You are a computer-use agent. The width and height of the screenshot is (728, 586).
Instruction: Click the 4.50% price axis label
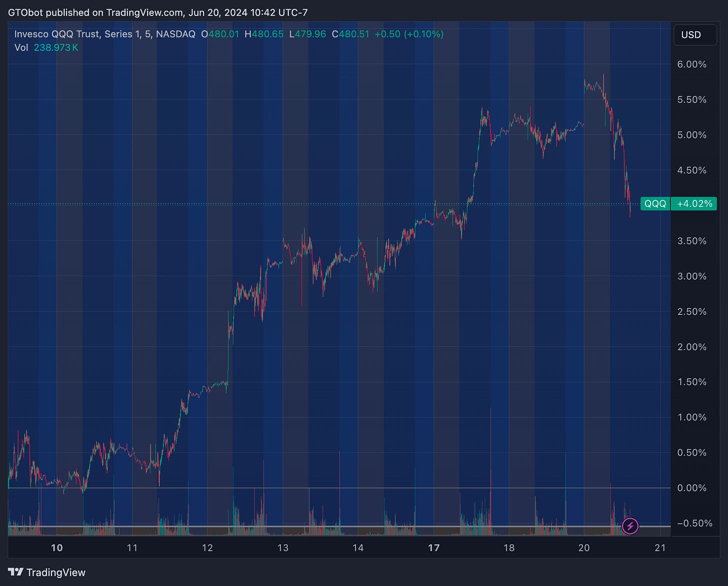(692, 170)
